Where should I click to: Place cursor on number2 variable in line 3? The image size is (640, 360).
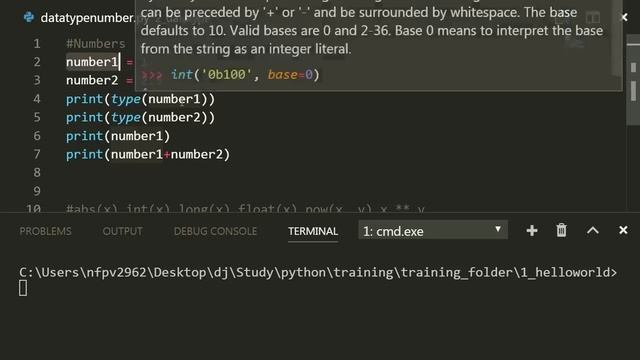92,80
